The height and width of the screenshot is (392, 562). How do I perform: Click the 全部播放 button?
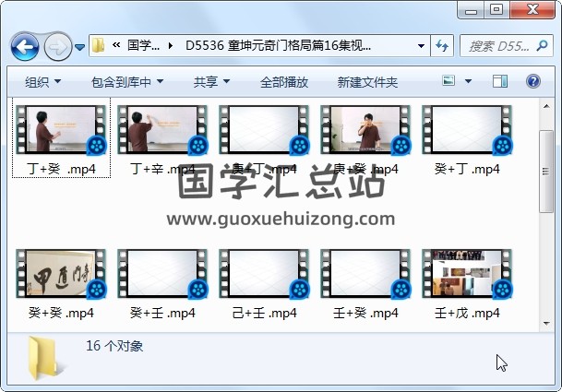point(284,82)
